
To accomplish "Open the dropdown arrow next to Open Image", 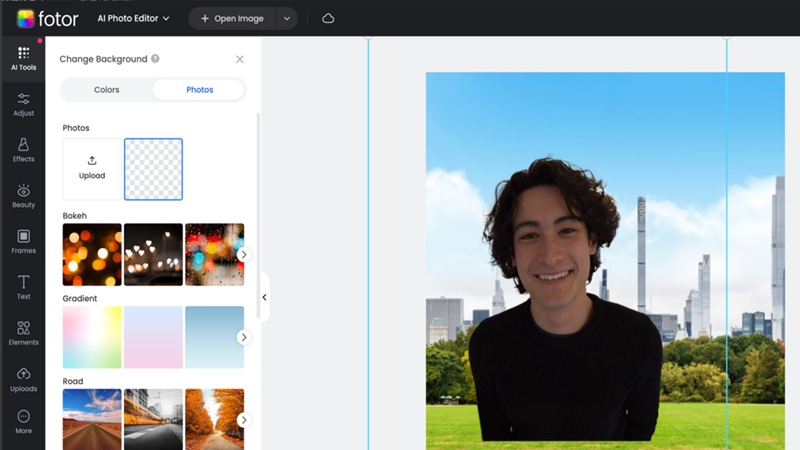I will [287, 18].
